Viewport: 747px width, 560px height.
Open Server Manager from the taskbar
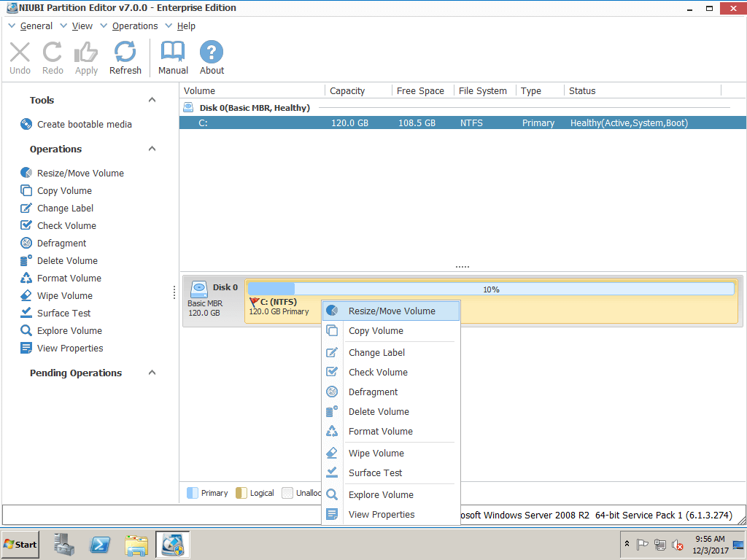(x=64, y=545)
